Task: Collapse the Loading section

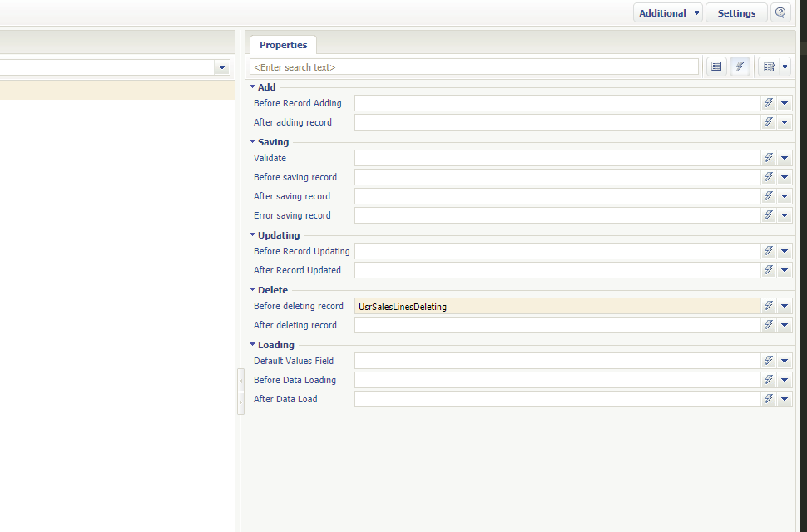Action: [x=252, y=344]
